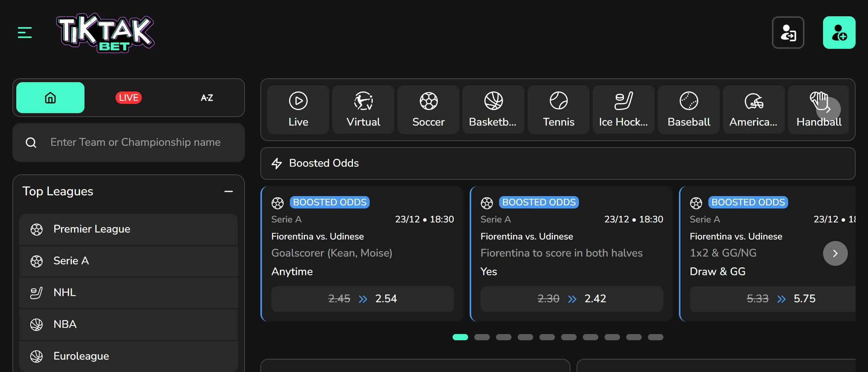Switch to the home tab
The height and width of the screenshot is (372, 868).
(50, 98)
